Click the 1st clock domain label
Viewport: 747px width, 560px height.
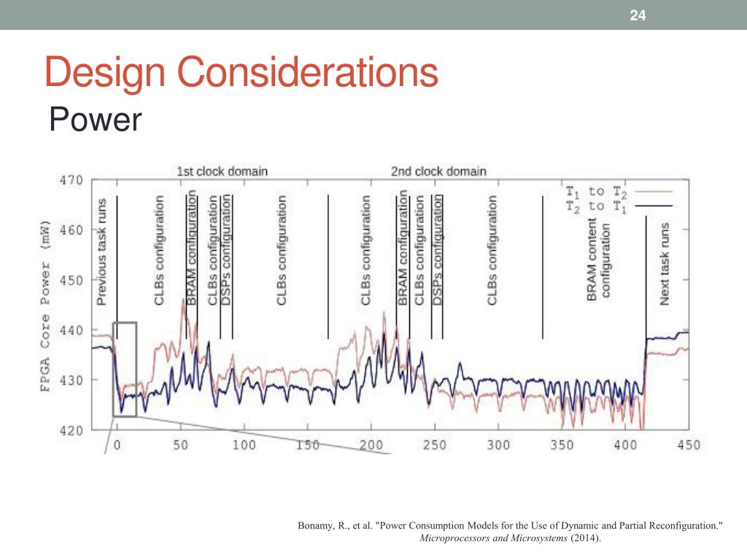point(222,171)
